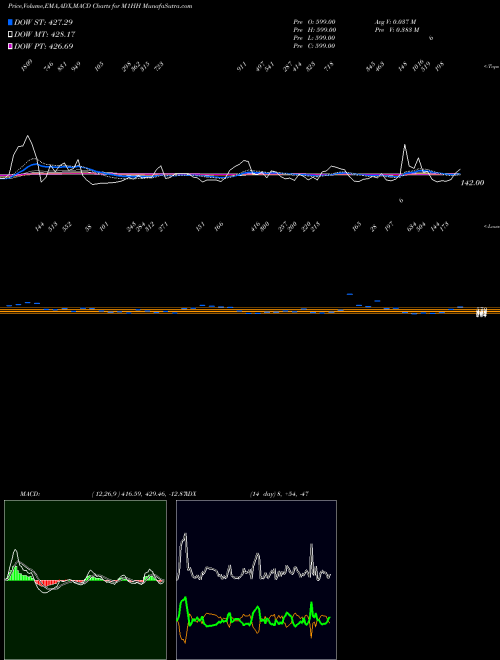500x660 pixels.
Task: Select the 'DOW PT: 426.69' legend text
Action: (x=44, y=46)
